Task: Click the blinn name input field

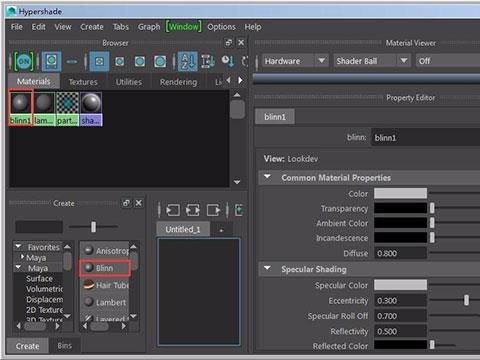Action: 426,137
